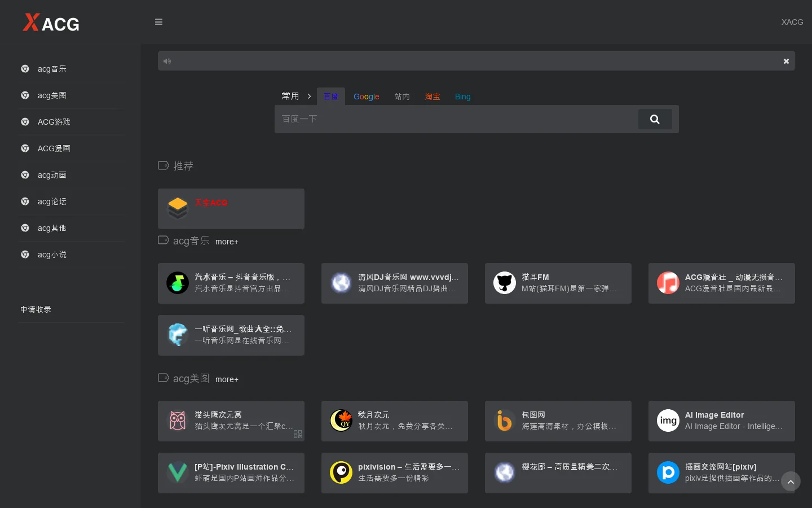Click the tag icon beside 推荐
The height and width of the screenshot is (508, 812).
coord(164,165)
